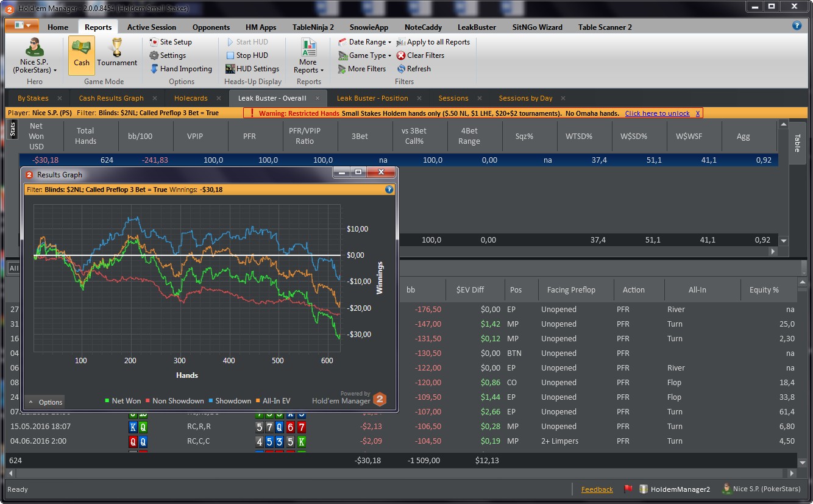Open Site Setup options
Viewport: 813px width, 504px height.
[171, 42]
